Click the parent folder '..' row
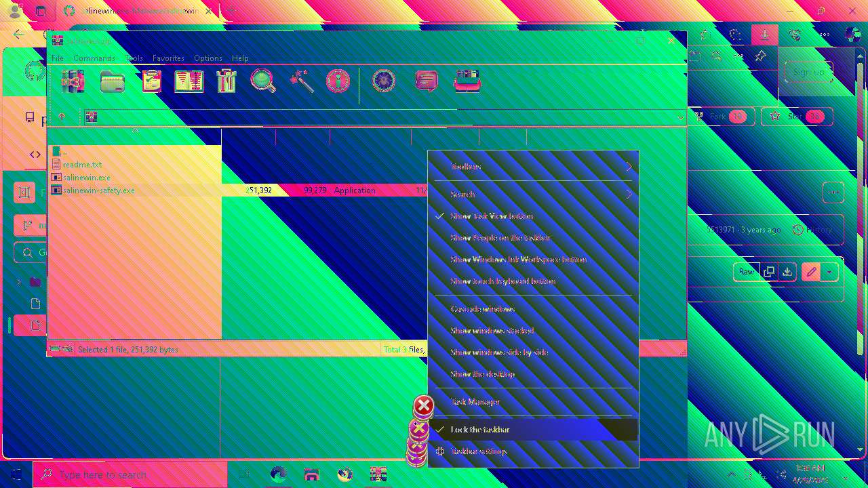This screenshot has height=488, width=868. click(136, 152)
